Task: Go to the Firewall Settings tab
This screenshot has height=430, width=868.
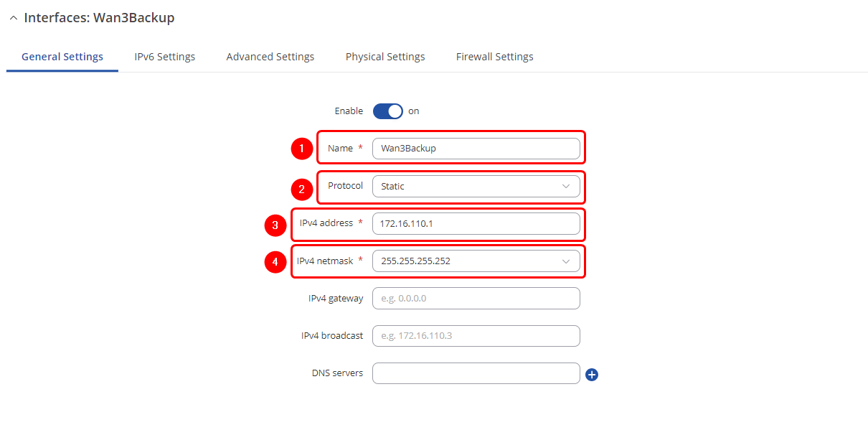Action: point(494,57)
